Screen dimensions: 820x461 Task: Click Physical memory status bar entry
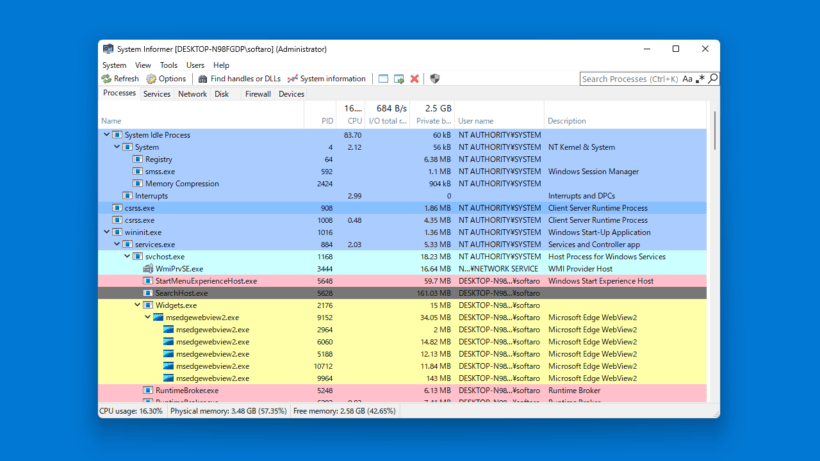point(229,411)
